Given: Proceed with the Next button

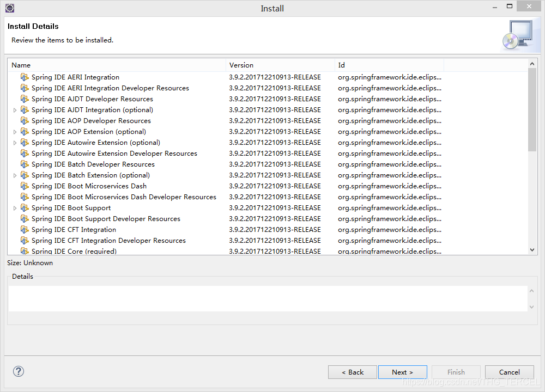Looking at the screenshot, I should coord(403,372).
